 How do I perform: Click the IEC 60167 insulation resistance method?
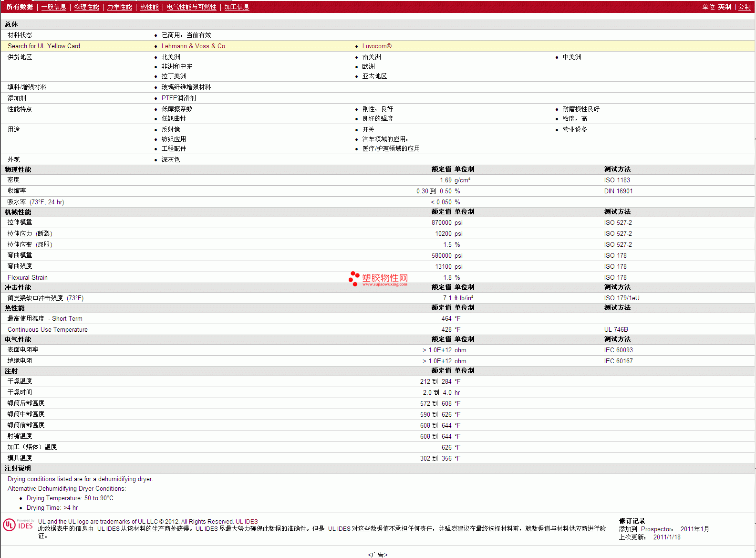[x=618, y=361]
